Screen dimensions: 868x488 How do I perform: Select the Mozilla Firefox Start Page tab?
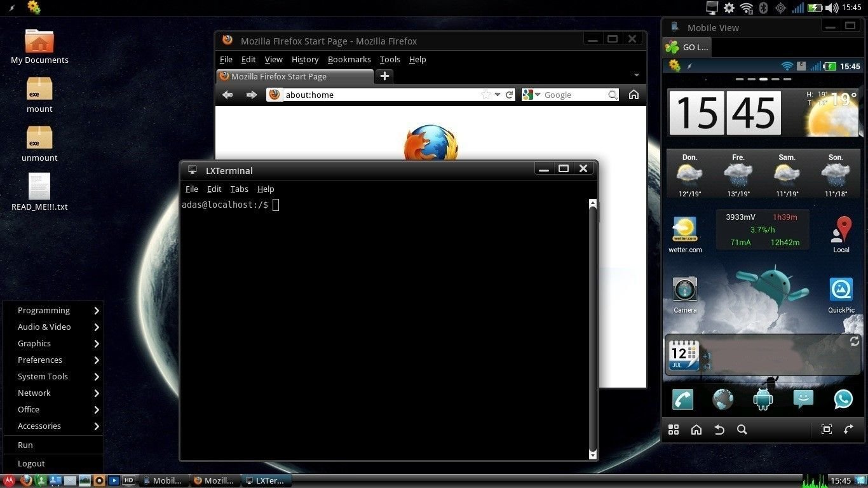tap(295, 76)
